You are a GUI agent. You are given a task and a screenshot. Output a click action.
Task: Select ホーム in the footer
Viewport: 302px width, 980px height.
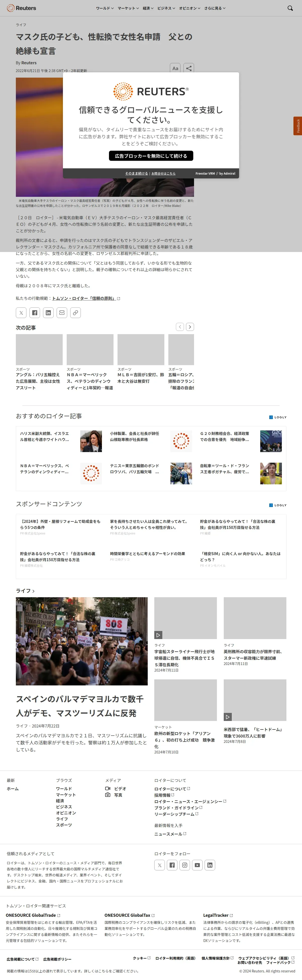[x=13, y=789]
